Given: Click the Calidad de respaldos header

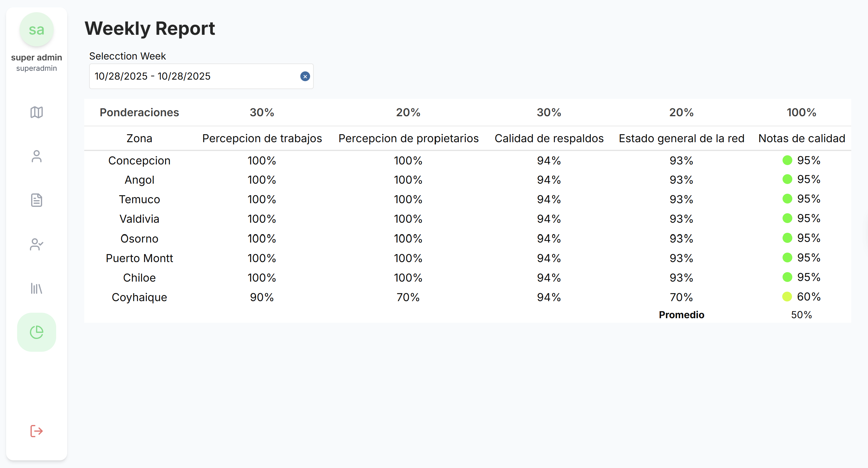Looking at the screenshot, I should click(x=548, y=139).
